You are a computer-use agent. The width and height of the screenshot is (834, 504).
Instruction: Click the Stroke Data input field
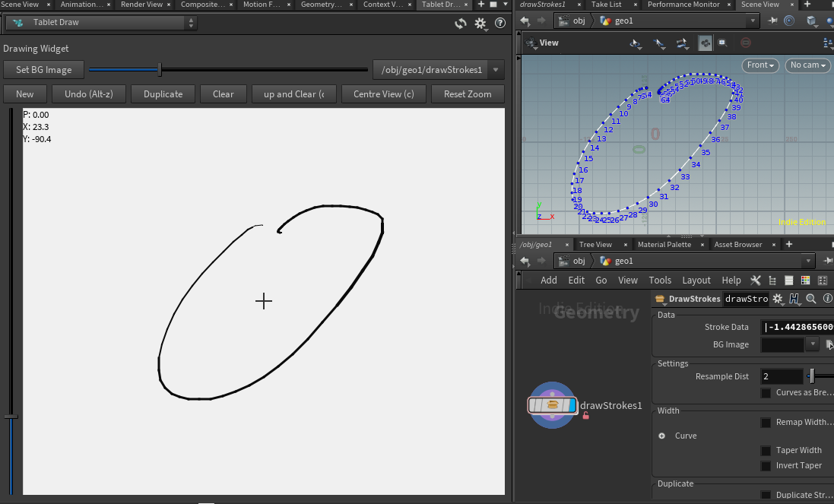(798, 327)
